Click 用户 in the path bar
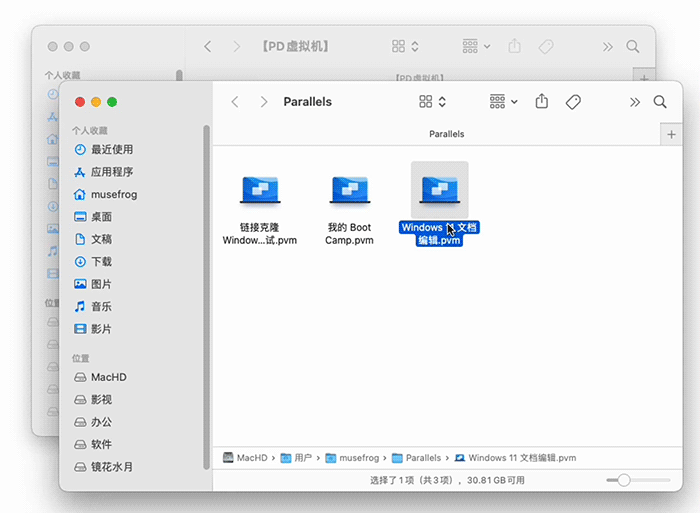 (296, 458)
